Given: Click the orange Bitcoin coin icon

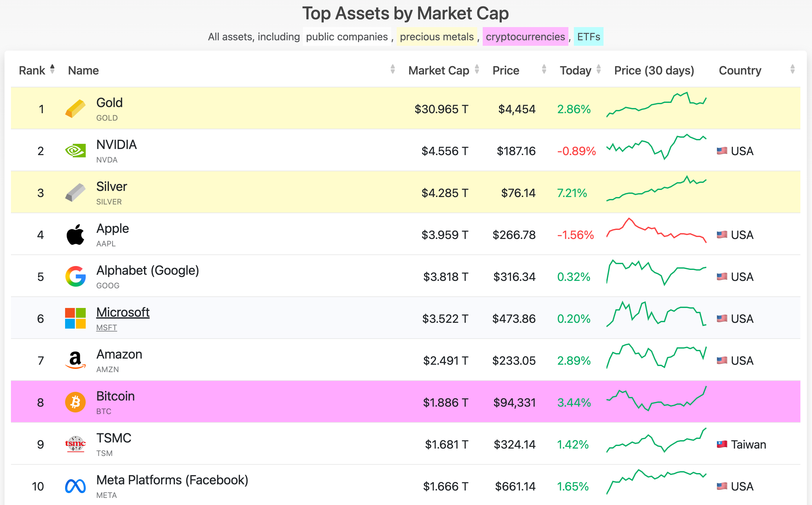Looking at the screenshot, I should tap(75, 402).
